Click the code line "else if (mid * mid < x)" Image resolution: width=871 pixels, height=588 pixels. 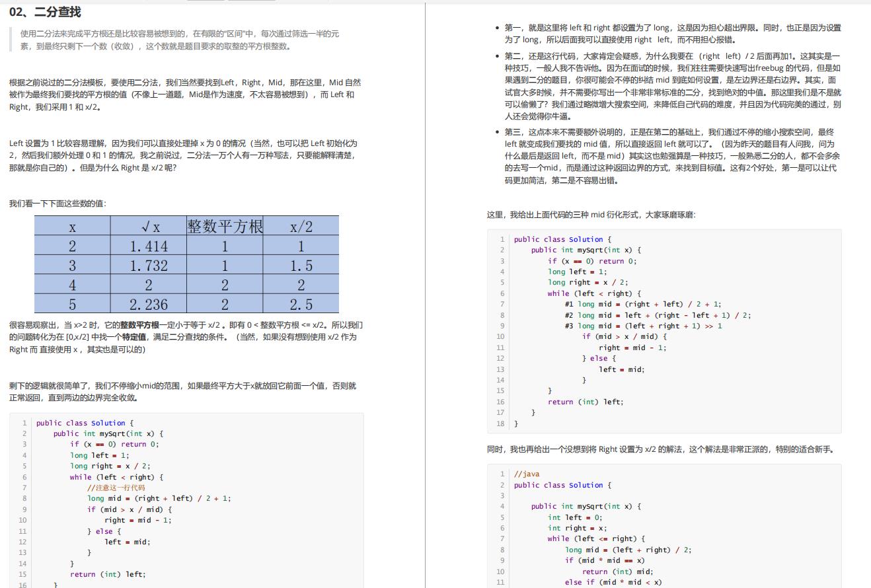[x=613, y=582]
